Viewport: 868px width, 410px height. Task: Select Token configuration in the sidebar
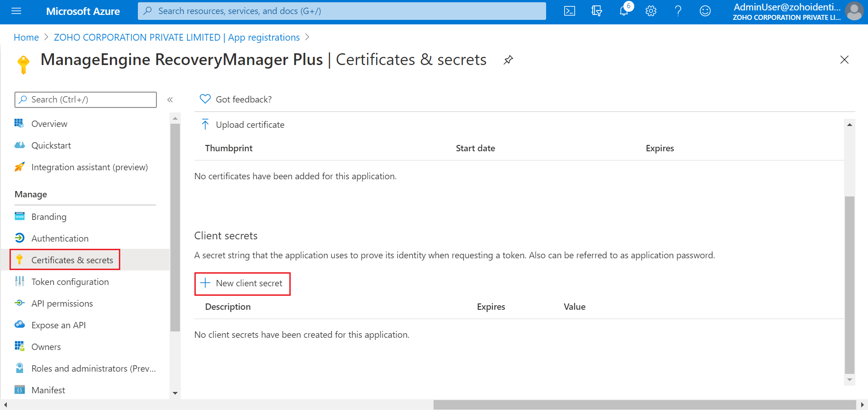pos(70,282)
